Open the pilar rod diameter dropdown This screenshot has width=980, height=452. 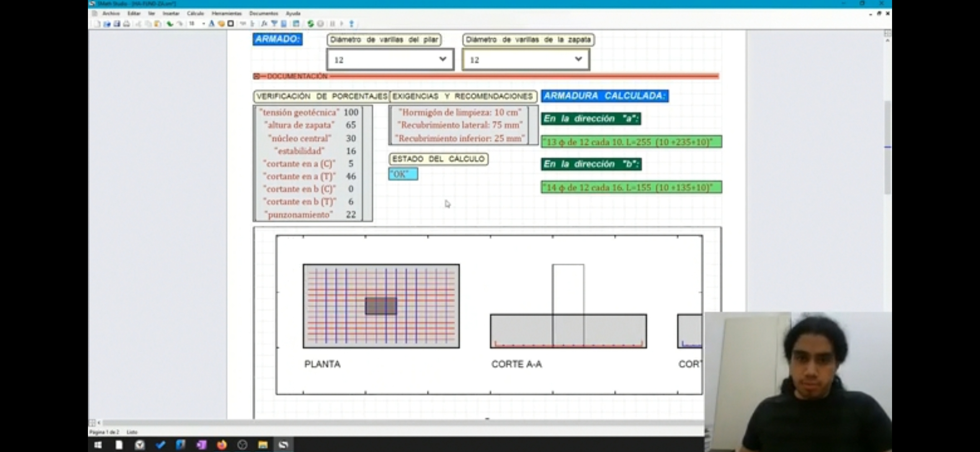(442, 59)
